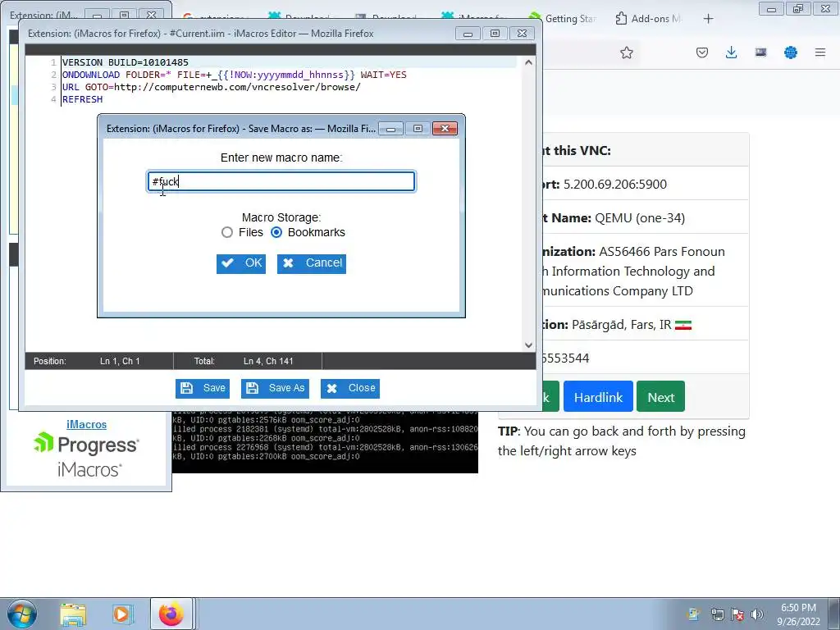Click the Iran flag icon beside Fars, IR
Viewport: 840px width, 630px height.
(683, 325)
